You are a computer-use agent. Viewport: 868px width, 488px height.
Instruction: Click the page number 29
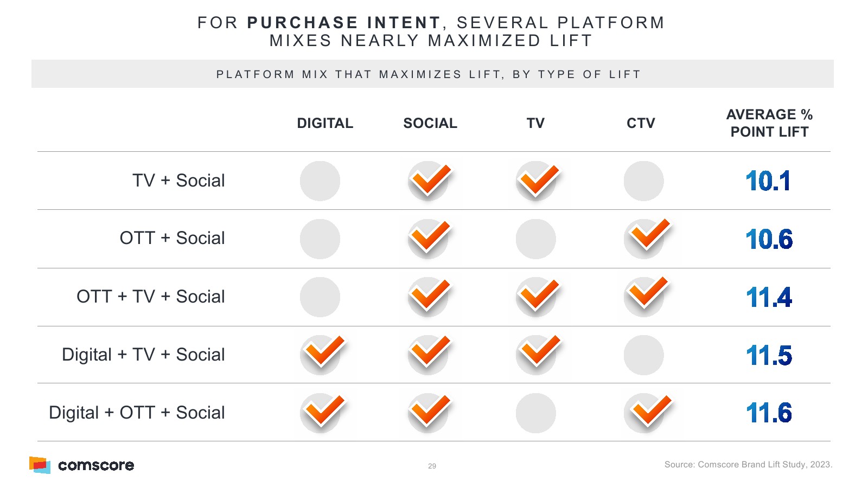pos(432,466)
